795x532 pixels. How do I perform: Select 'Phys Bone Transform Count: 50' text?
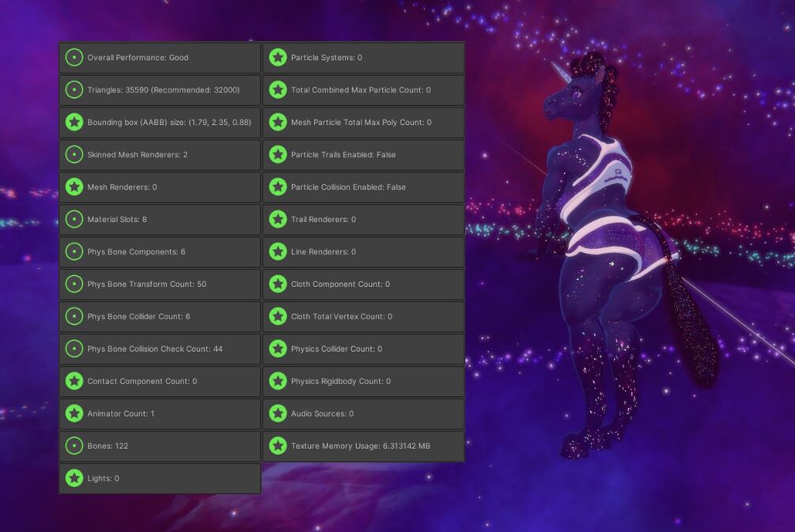(x=147, y=285)
